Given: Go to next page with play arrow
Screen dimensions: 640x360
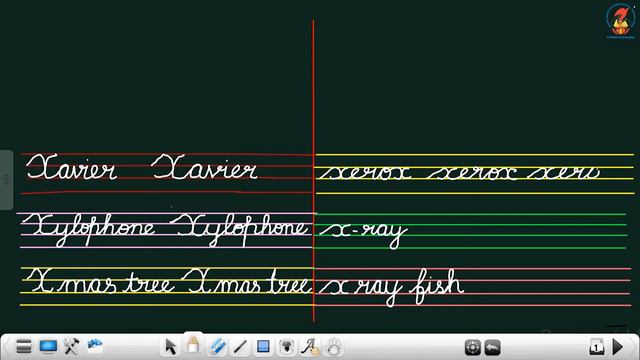Looking at the screenshot, I should coord(618,347).
